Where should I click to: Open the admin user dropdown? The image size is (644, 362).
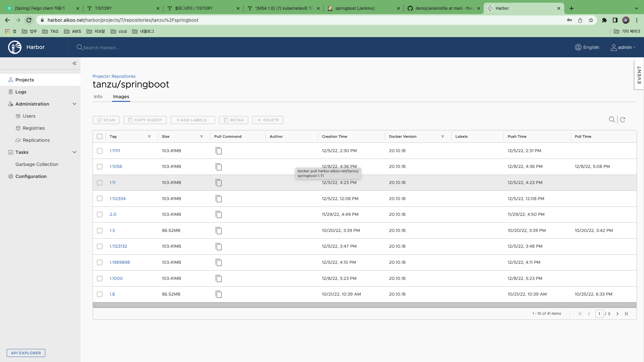pyautogui.click(x=623, y=48)
